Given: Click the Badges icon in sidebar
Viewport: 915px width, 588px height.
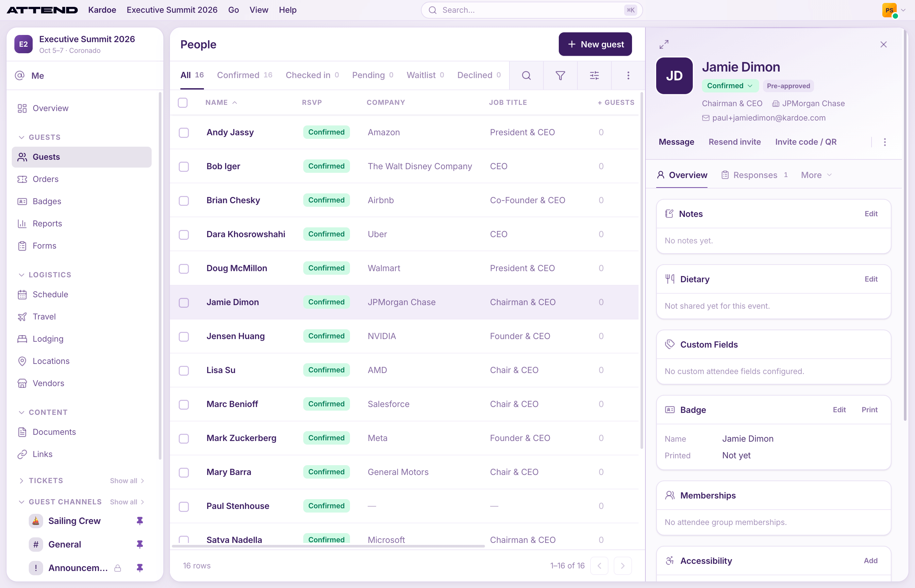Looking at the screenshot, I should coord(22,201).
